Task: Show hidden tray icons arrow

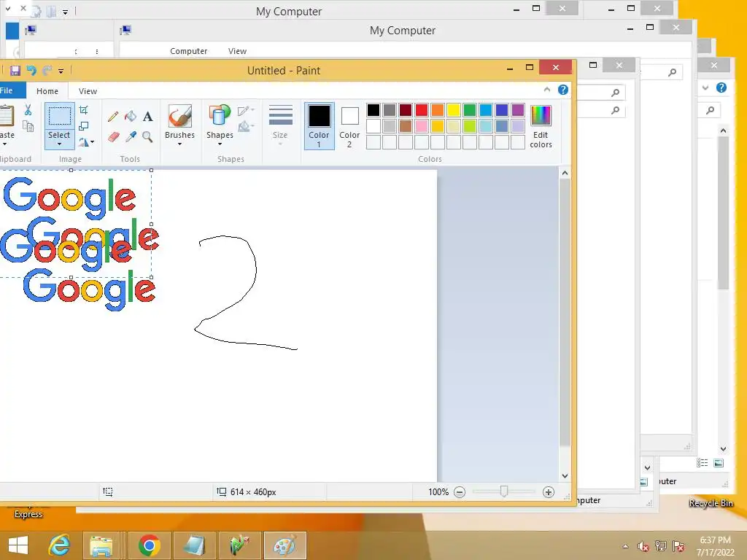Action: [625, 546]
